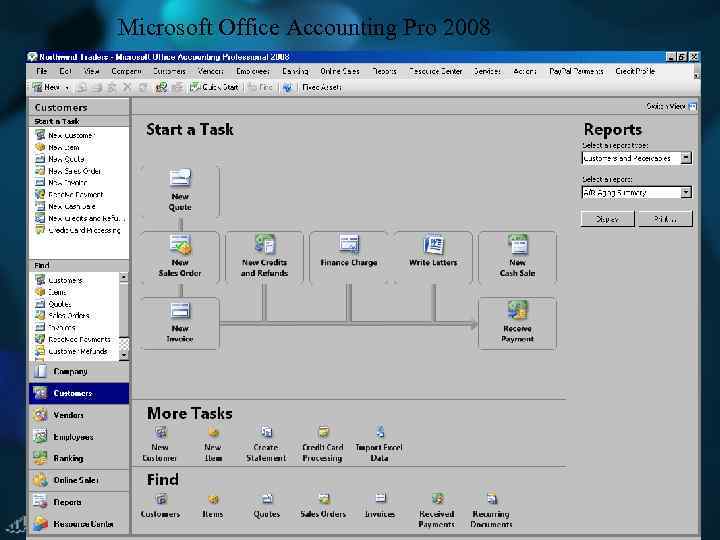Start the New Cash Sale task
Viewport: 720px width, 540px height.
(517, 256)
